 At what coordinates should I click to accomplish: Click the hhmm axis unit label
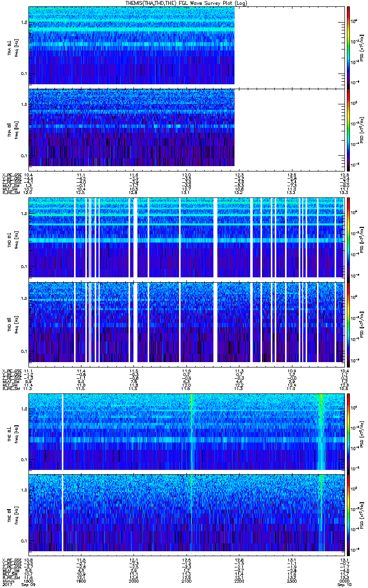[7, 581]
